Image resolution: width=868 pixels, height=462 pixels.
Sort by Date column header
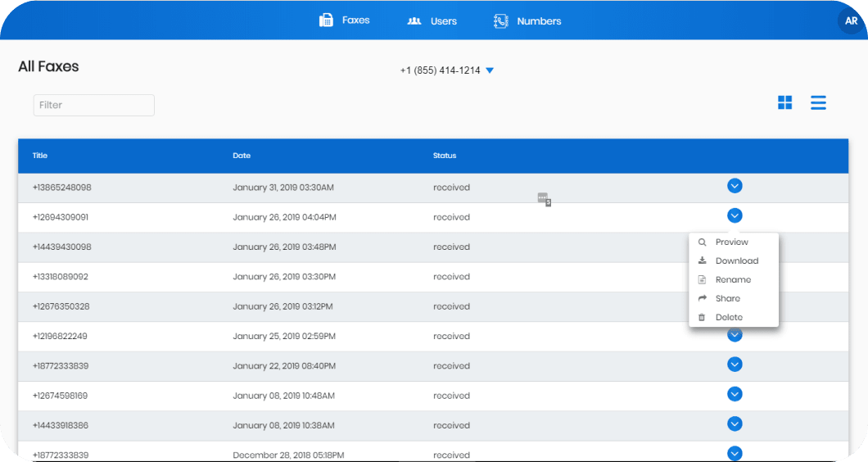coord(242,156)
